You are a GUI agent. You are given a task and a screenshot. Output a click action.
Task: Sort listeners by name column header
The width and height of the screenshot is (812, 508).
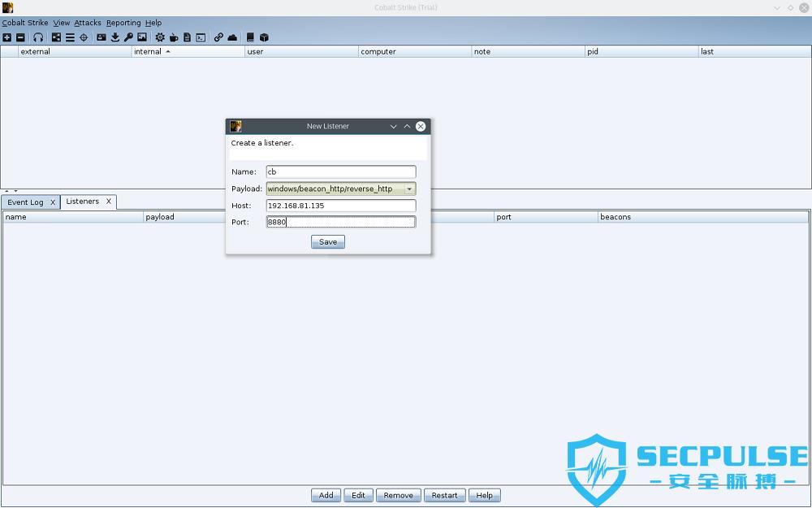tap(73, 217)
